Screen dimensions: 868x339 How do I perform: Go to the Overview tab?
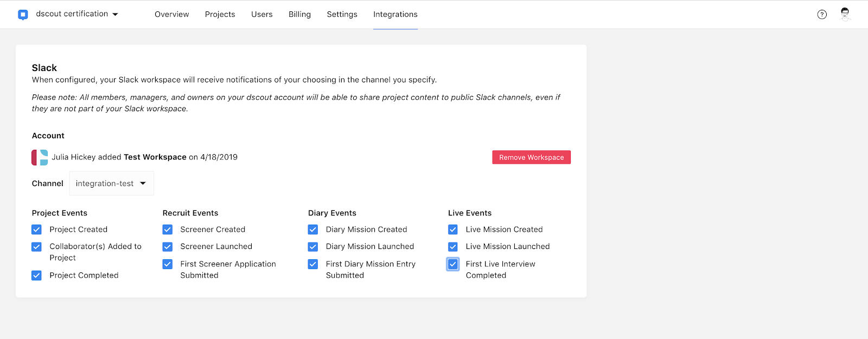point(171,15)
